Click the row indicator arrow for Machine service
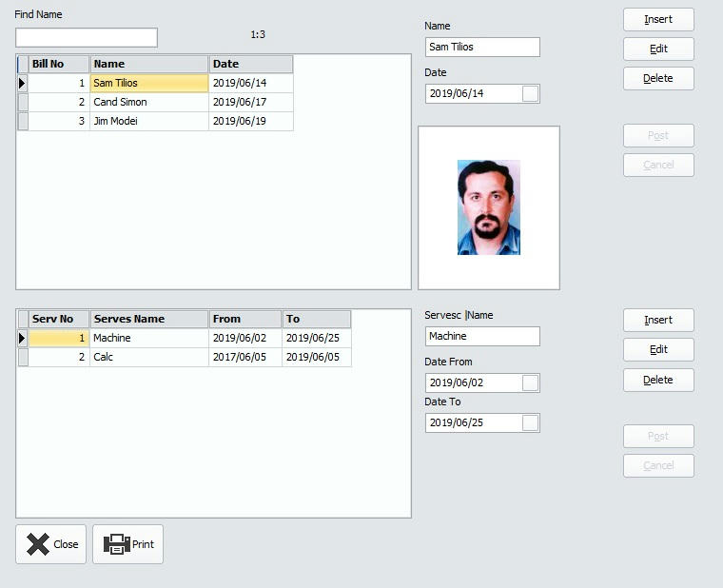This screenshot has width=723, height=588. 23,339
